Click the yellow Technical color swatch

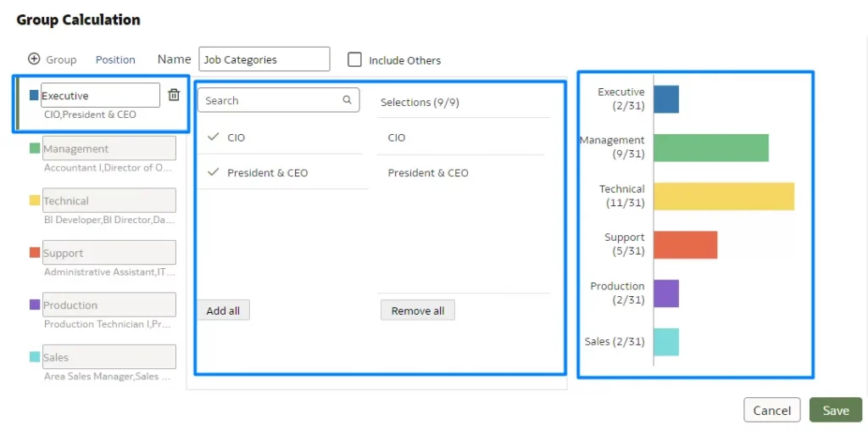(x=35, y=201)
